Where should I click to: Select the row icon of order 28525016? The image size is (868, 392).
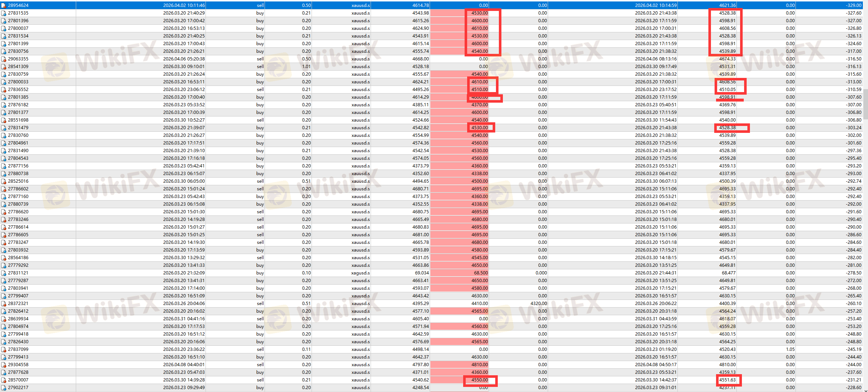pos(4,181)
